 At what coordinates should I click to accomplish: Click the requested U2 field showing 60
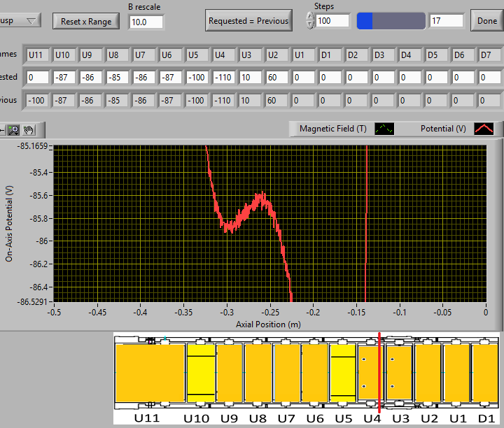point(279,78)
